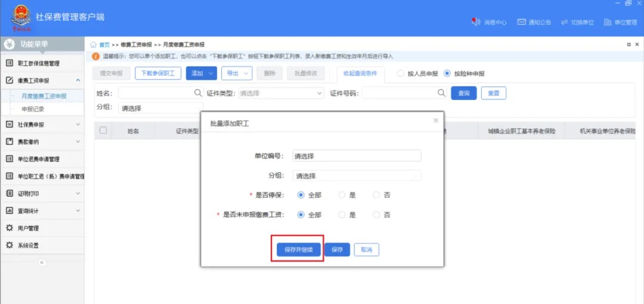Click the search icon in 姓名 field
The width and height of the screenshot is (644, 304).
198,93
